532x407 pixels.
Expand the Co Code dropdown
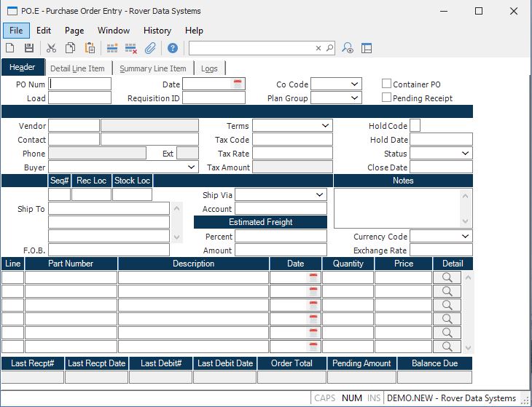[x=354, y=84]
